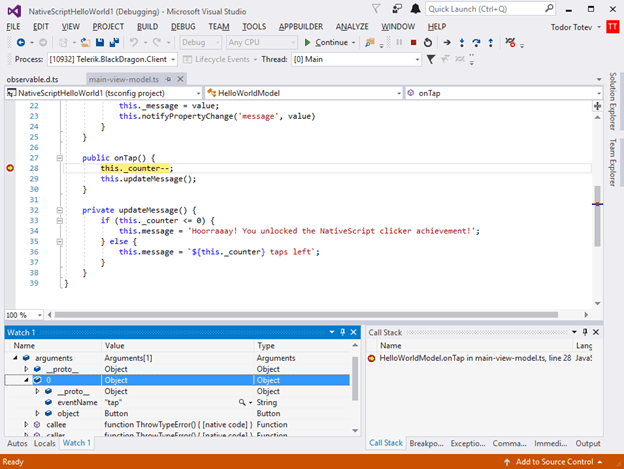Click the Step Out icon

[491, 42]
